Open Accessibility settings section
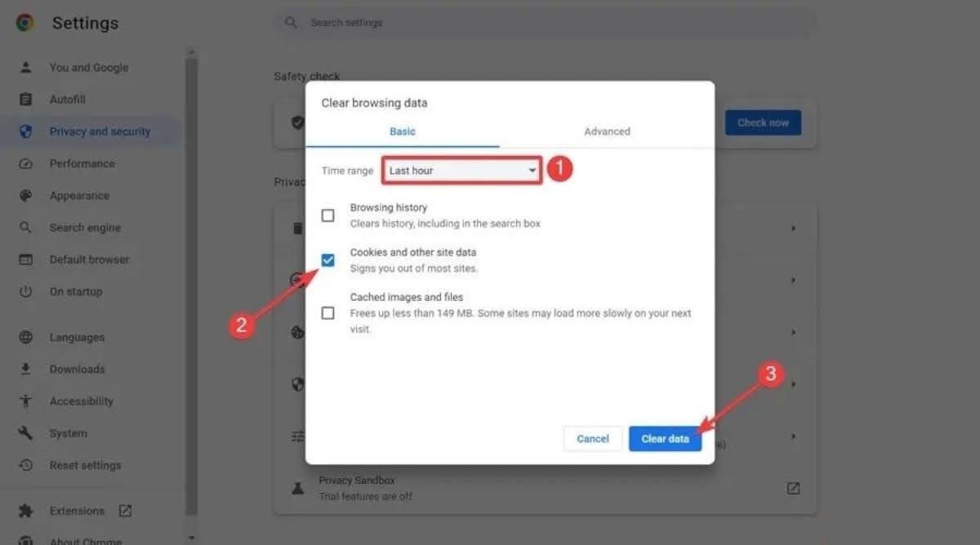Viewport: 980px width, 545px height. click(82, 400)
